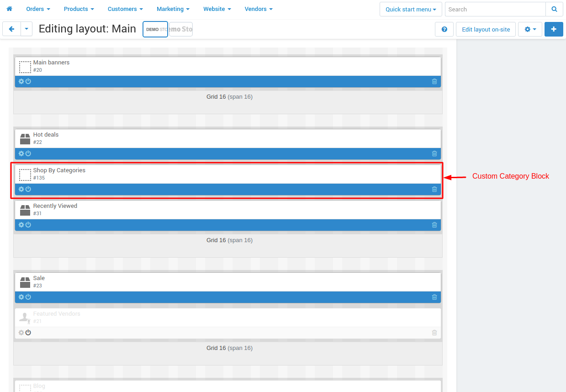The image size is (566, 392).
Task: Toggle power switch of Main banners block
Action: [28, 81]
